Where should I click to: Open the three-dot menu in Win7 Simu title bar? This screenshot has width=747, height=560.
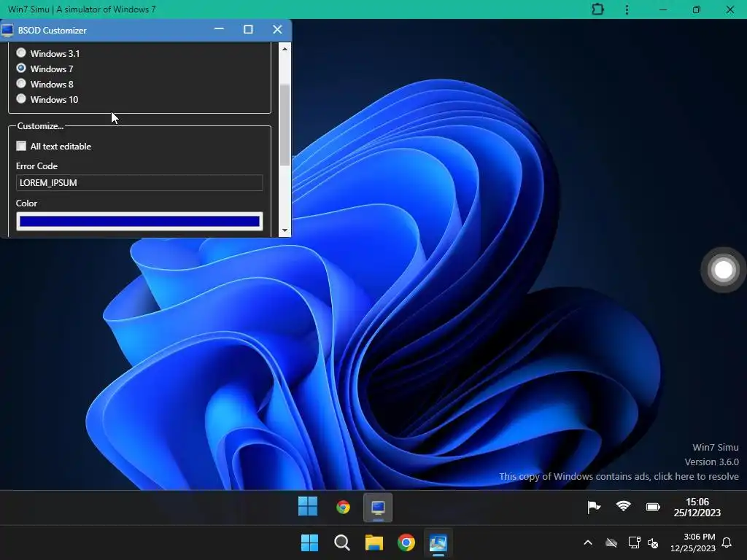click(627, 9)
